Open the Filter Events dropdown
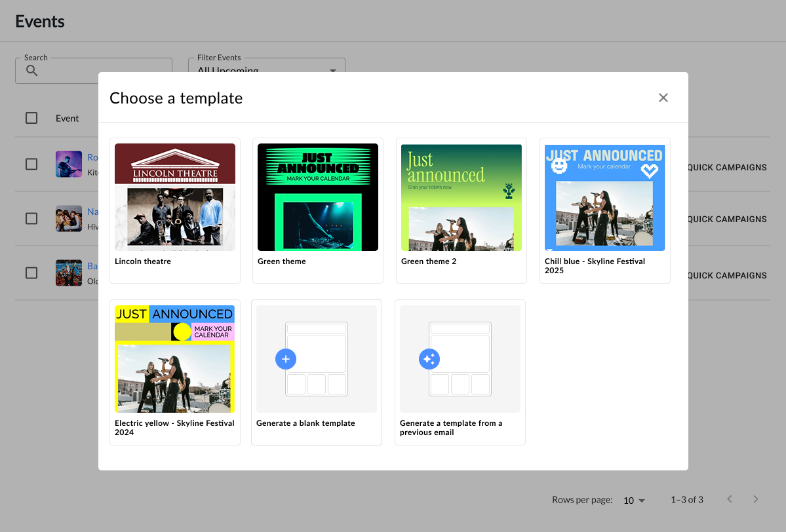The width and height of the screenshot is (786, 532). (x=267, y=71)
